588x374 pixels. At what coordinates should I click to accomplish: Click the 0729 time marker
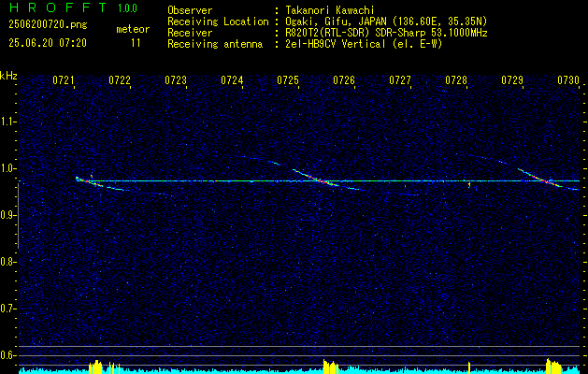pos(512,80)
